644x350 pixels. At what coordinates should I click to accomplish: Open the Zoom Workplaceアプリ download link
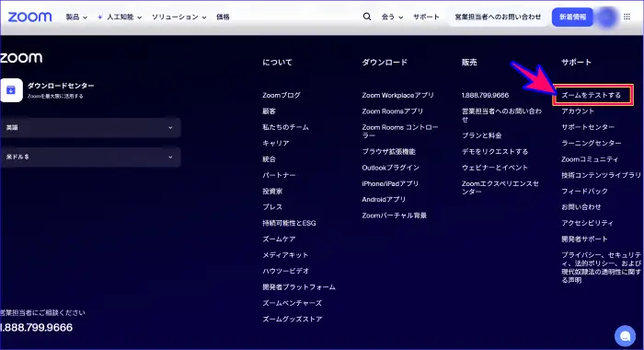tap(397, 95)
